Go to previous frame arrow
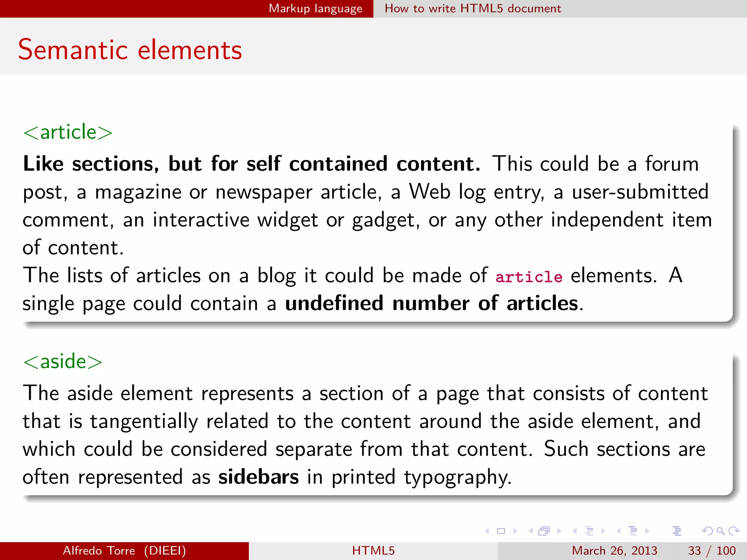The height and width of the screenshot is (560, 747). click(x=531, y=531)
